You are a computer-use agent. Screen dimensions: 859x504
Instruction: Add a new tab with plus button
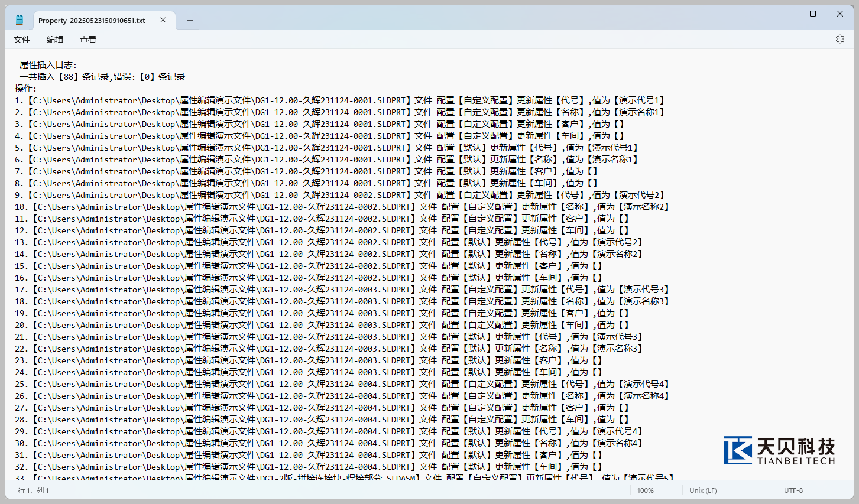pos(190,20)
